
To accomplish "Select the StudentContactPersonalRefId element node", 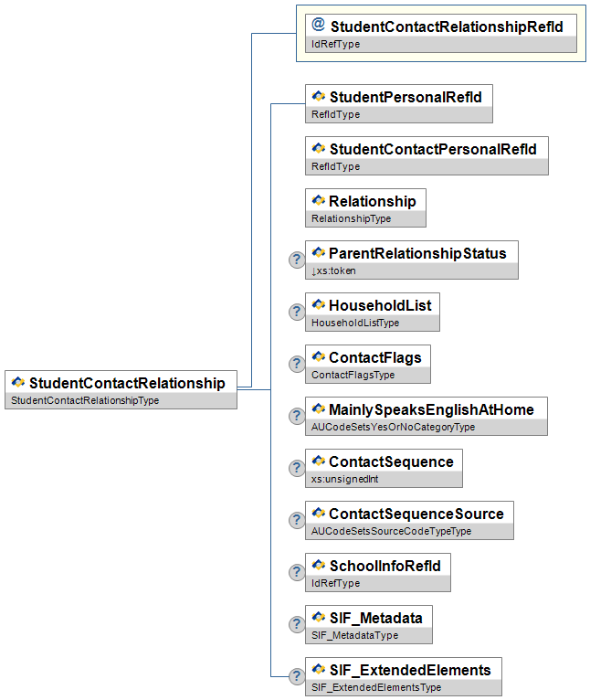I will pyautogui.click(x=432, y=149).
